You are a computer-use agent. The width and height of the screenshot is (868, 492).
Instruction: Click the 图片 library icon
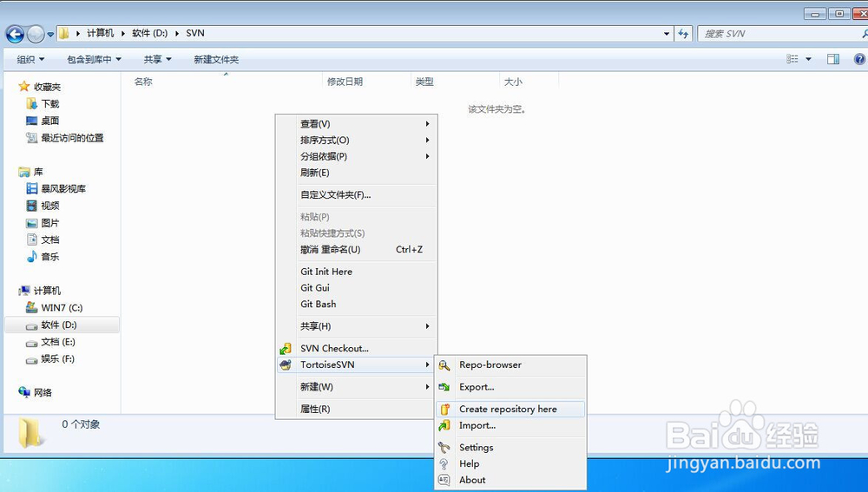point(32,223)
